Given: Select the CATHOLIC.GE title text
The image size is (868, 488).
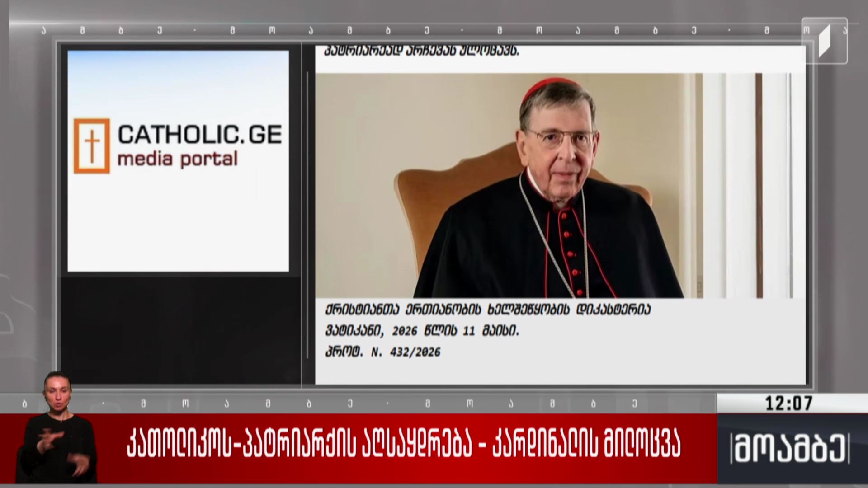Looking at the screenshot, I should tap(200, 135).
